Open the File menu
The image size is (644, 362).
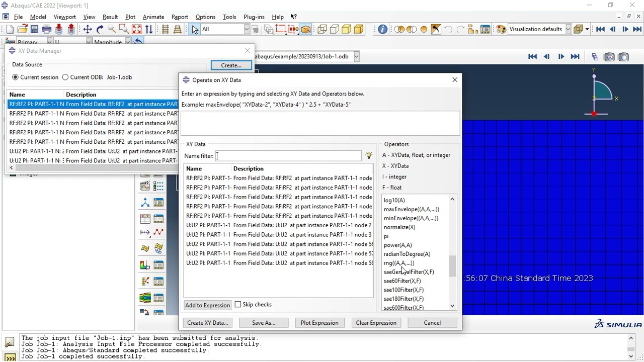(x=18, y=17)
